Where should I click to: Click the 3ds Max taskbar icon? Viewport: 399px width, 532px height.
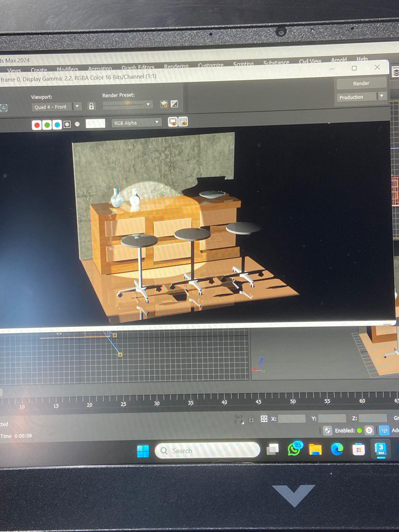[381, 449]
